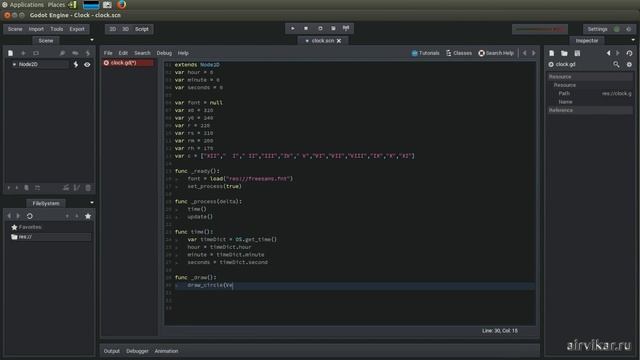
Task: Save the resource in Inspector
Action: click(577, 53)
